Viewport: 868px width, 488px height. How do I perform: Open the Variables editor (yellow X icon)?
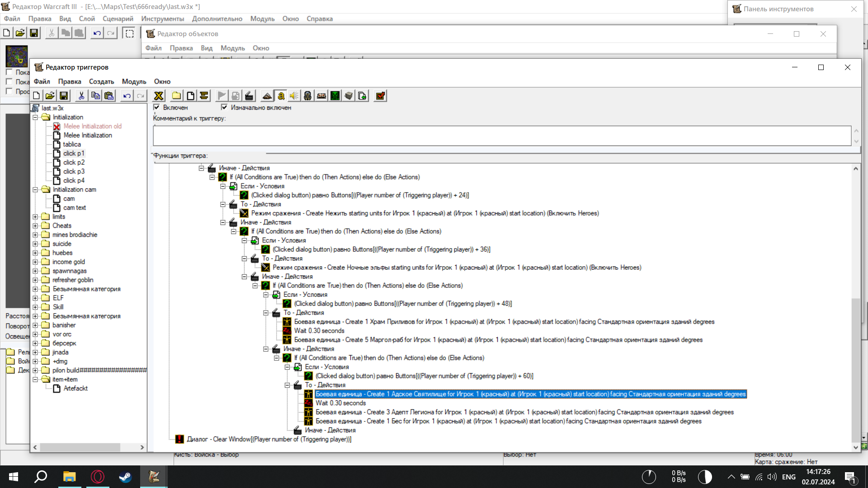(x=159, y=96)
